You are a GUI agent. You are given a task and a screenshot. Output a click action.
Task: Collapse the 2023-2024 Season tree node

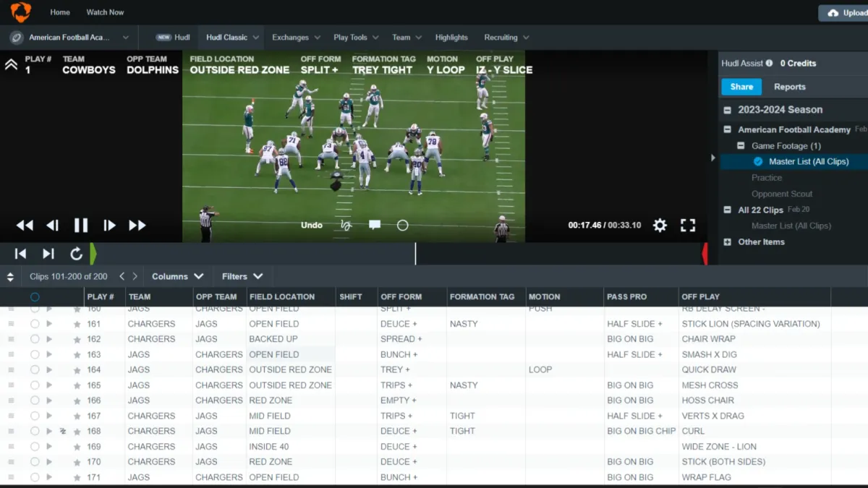(728, 110)
